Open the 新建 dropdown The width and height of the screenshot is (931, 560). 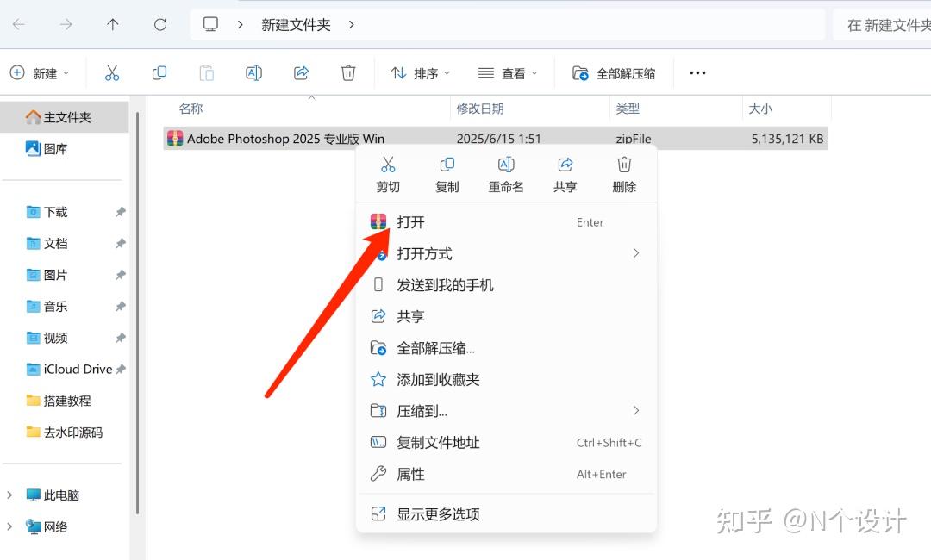[x=40, y=73]
